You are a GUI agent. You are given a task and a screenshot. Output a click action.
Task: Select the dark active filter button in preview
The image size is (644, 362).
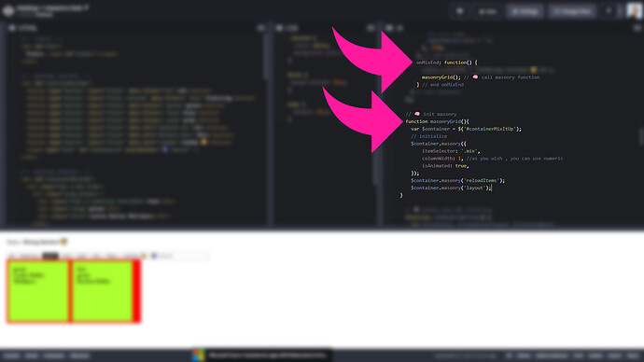click(x=50, y=256)
